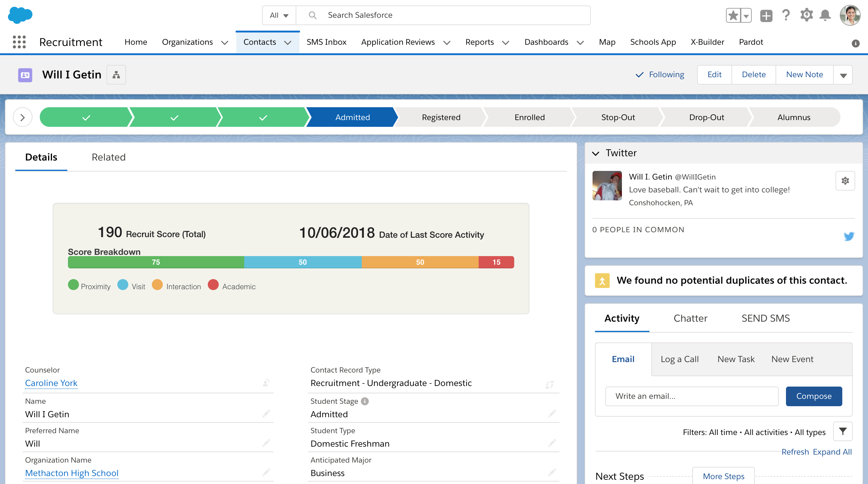Toggle the Following button
Viewport: 868px width, 484px height.
(660, 74)
